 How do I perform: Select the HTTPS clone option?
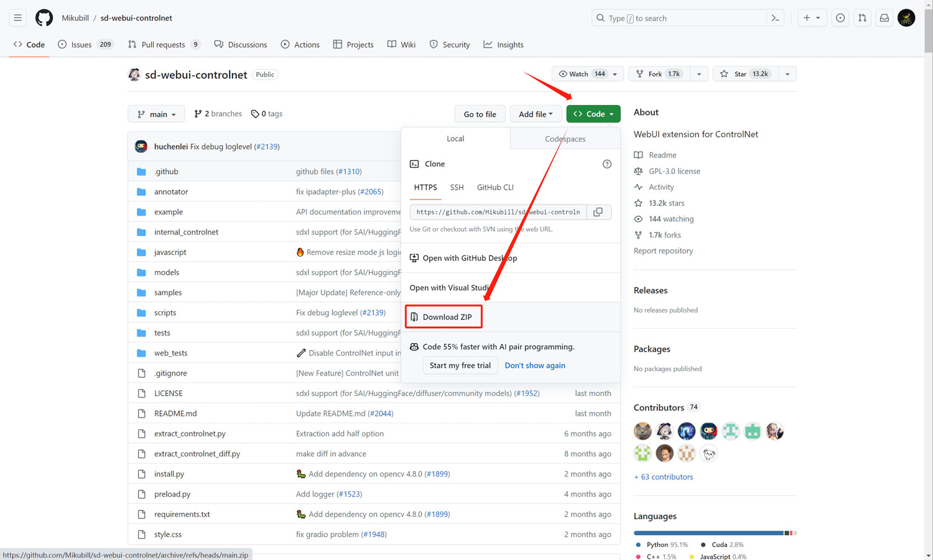(425, 188)
